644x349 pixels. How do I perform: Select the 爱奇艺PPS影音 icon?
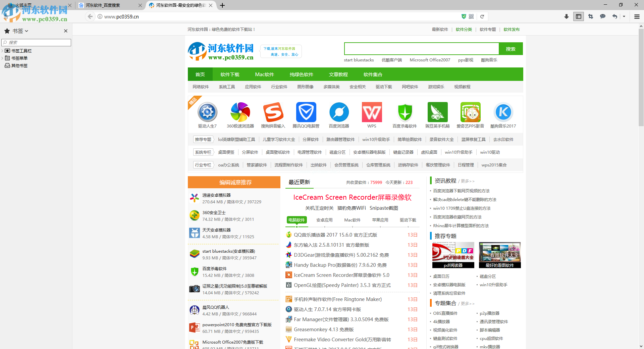(470, 112)
